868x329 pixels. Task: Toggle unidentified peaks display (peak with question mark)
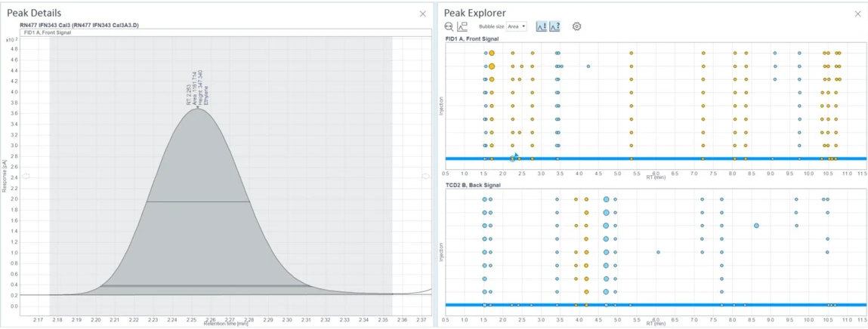coord(554,26)
